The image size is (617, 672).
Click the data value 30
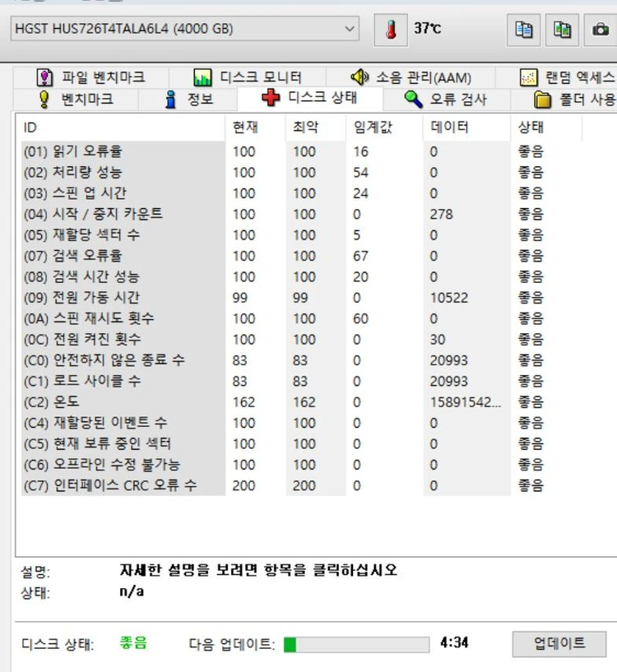tap(438, 340)
